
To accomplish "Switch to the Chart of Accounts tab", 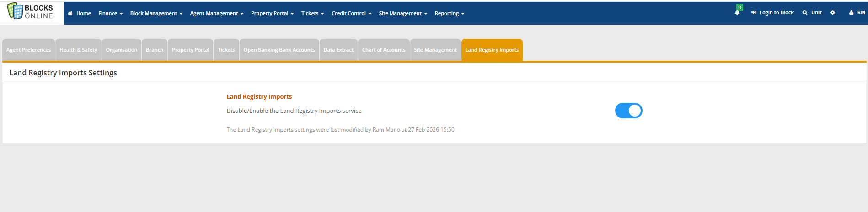I will point(384,50).
